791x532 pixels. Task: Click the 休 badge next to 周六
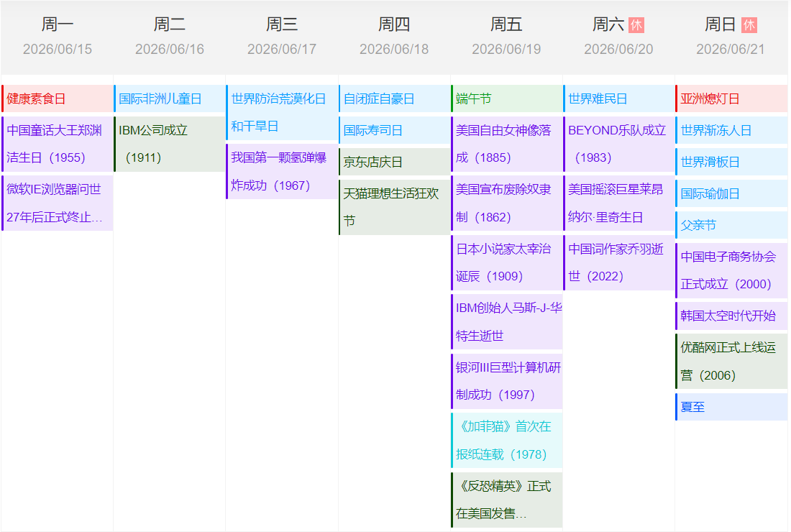click(636, 25)
